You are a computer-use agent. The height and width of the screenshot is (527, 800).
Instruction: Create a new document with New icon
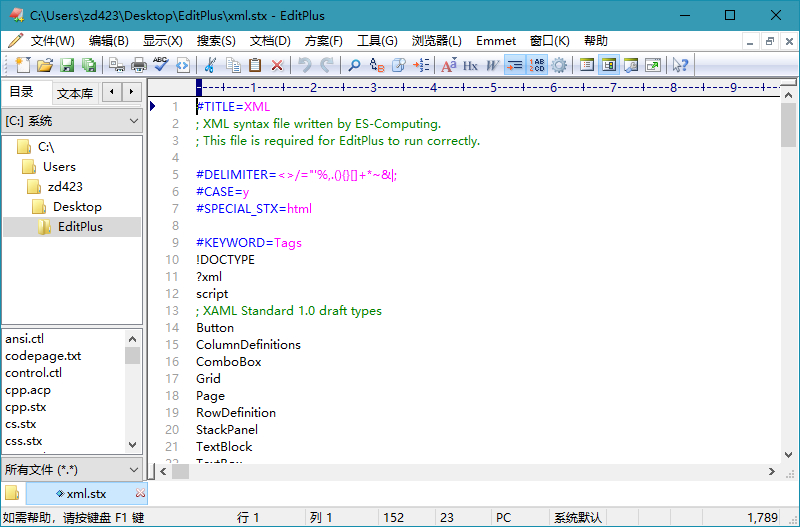(x=22, y=65)
